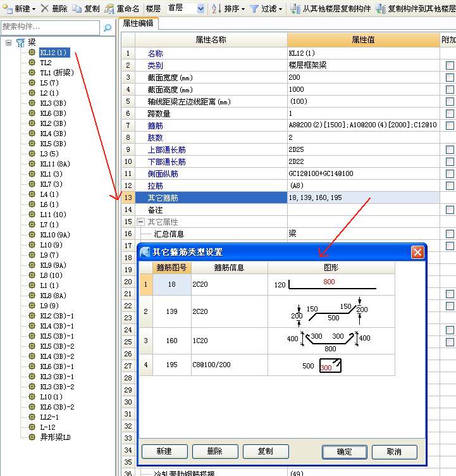This screenshot has width=456, height=476.
Task: Select KL12(1) in the beam tree
Action: (x=54, y=52)
